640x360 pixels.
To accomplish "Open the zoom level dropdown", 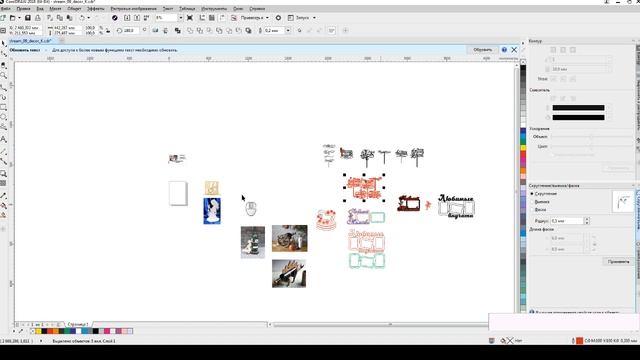I will click(x=180, y=18).
